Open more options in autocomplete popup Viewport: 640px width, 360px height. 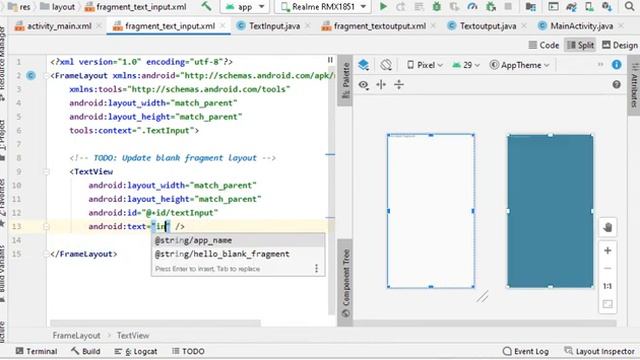pyautogui.click(x=316, y=269)
